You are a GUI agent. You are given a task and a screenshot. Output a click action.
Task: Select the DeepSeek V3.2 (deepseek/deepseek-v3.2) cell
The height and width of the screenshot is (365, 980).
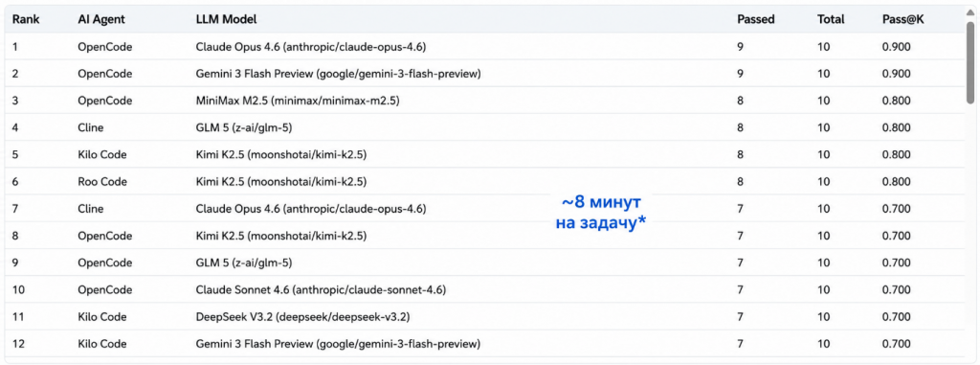[302, 317]
